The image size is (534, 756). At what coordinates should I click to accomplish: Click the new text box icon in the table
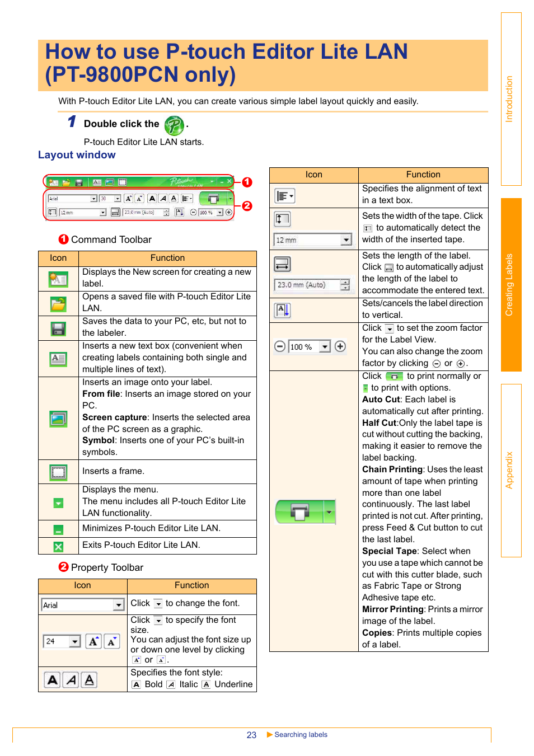pos(58,359)
